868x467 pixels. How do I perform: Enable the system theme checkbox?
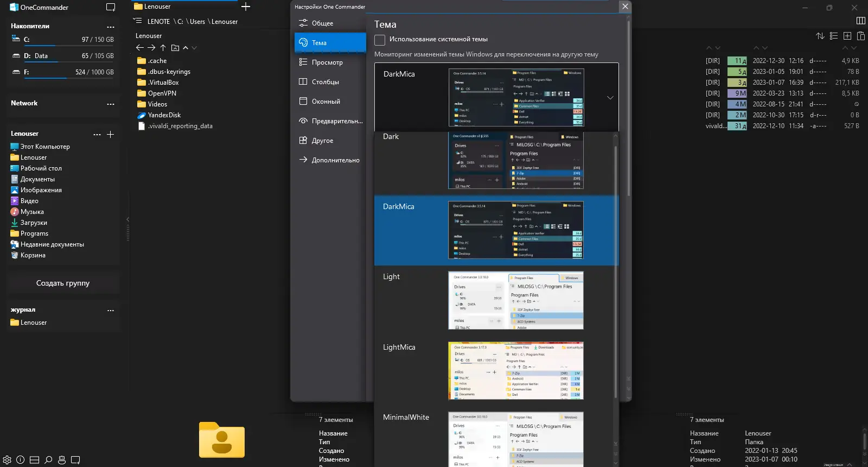click(x=380, y=40)
